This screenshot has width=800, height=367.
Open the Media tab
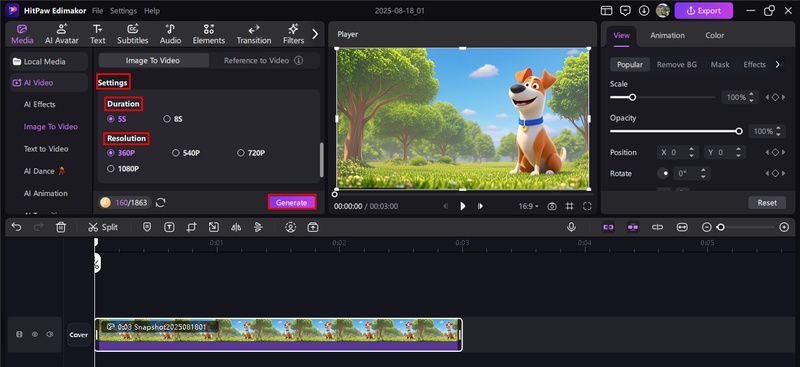22,34
